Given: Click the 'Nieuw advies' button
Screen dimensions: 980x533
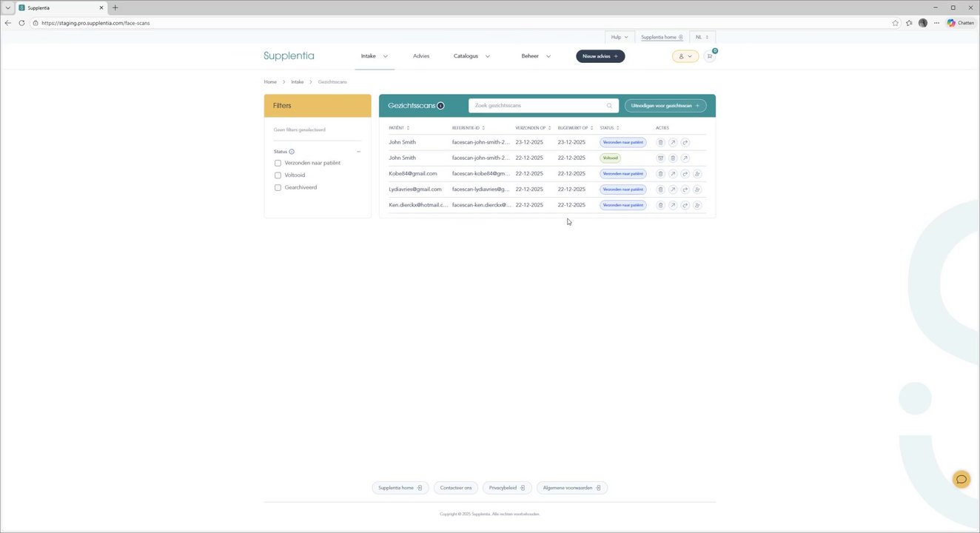Looking at the screenshot, I should click(600, 56).
